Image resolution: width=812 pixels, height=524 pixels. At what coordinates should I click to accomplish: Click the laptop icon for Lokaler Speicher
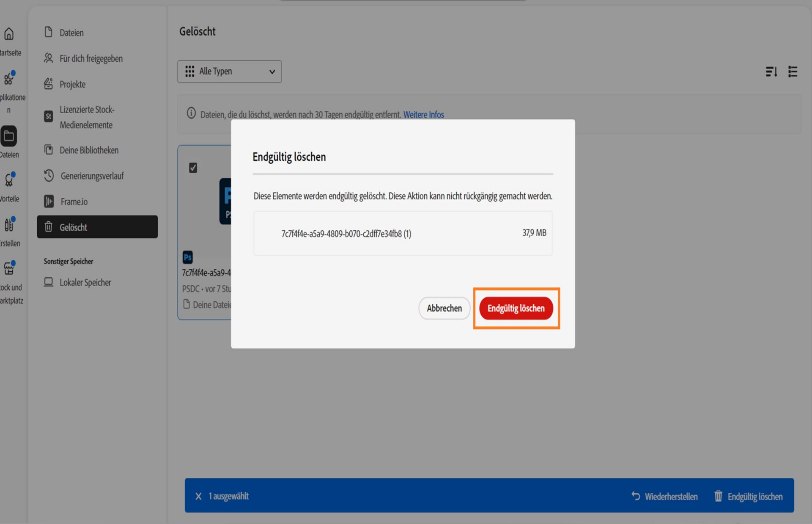(49, 282)
